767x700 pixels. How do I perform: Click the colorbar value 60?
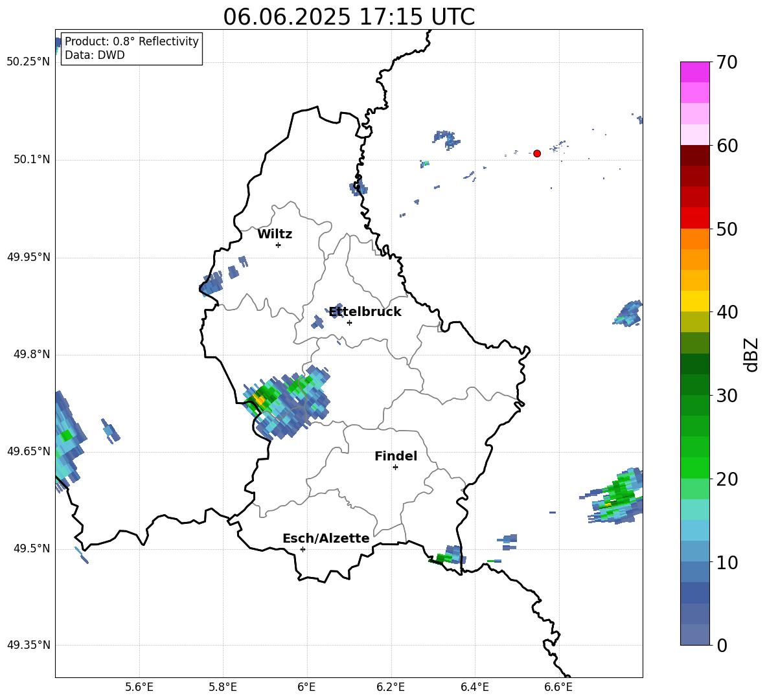(x=727, y=146)
